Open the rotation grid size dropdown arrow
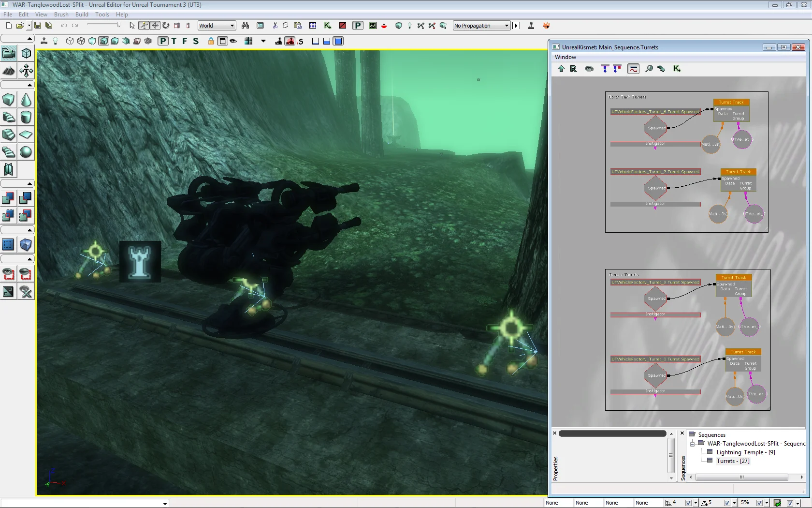The image size is (812, 508). coord(735,503)
